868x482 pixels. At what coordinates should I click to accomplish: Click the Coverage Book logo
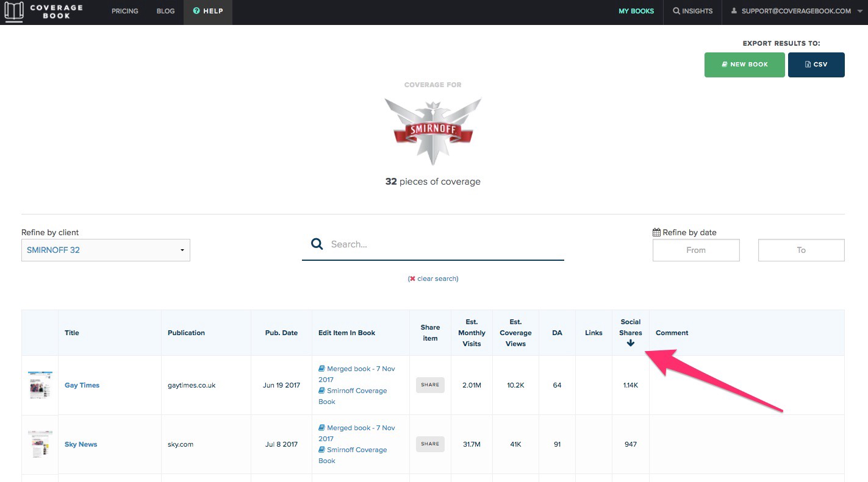click(43, 12)
